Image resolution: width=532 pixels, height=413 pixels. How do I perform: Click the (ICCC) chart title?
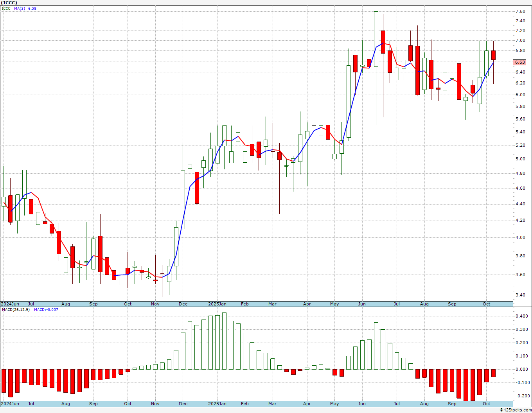click(8, 2)
